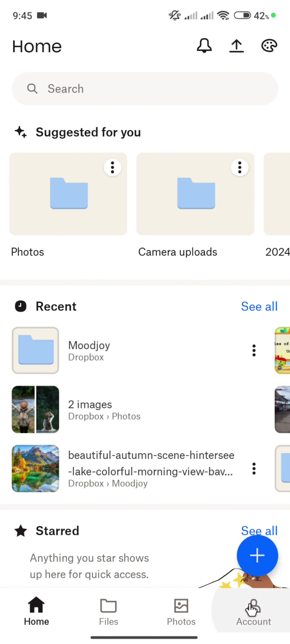Expand options menu for Photos folder card
This screenshot has height=644, width=290.
coord(112,167)
